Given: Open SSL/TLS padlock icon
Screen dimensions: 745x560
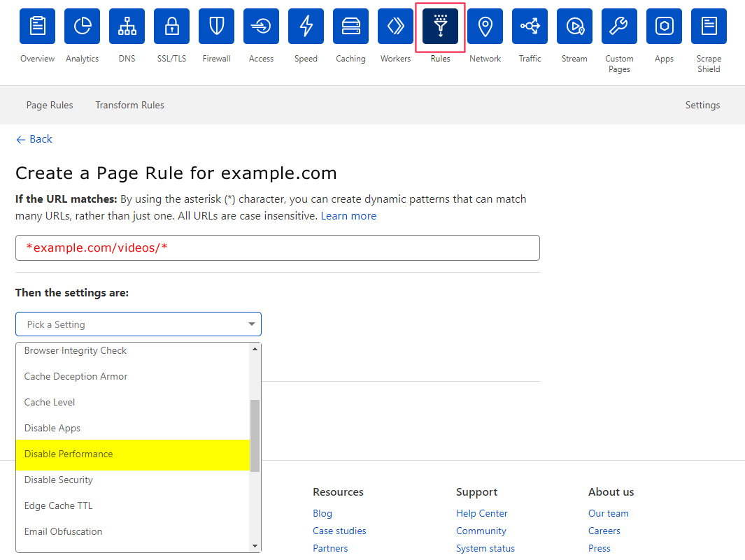Looking at the screenshot, I should point(171,27).
